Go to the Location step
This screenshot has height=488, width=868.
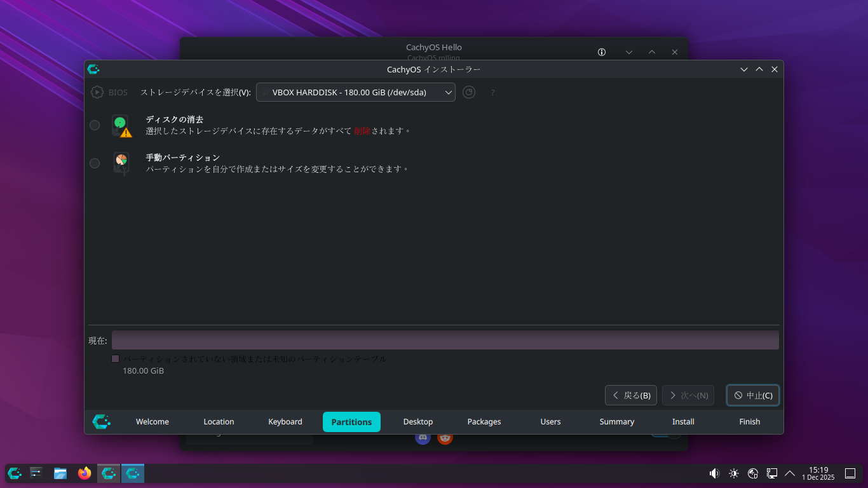(x=219, y=422)
